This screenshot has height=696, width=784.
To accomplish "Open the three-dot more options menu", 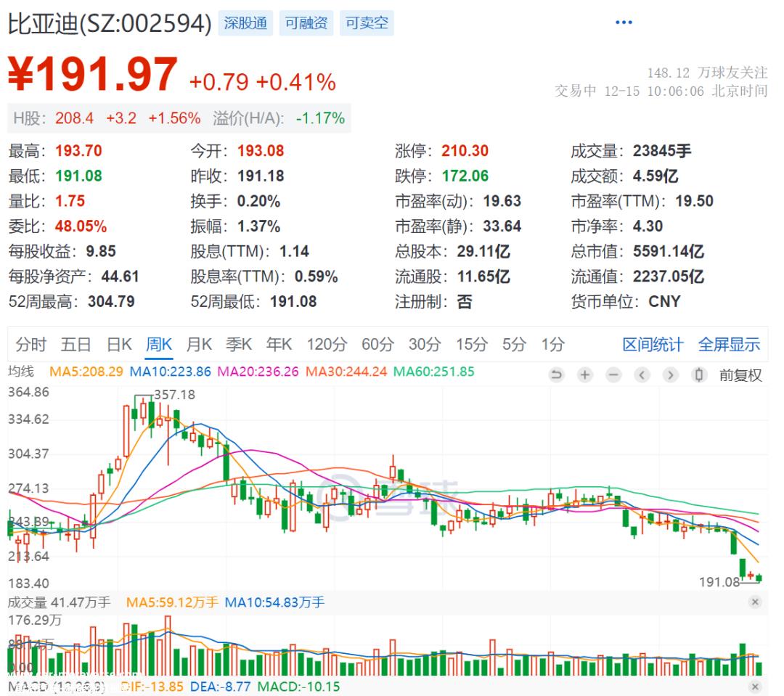I will 624,22.
